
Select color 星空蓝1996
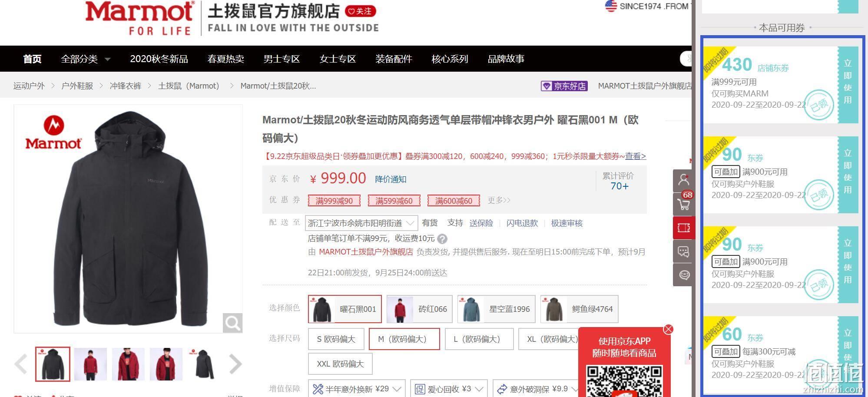tap(496, 309)
